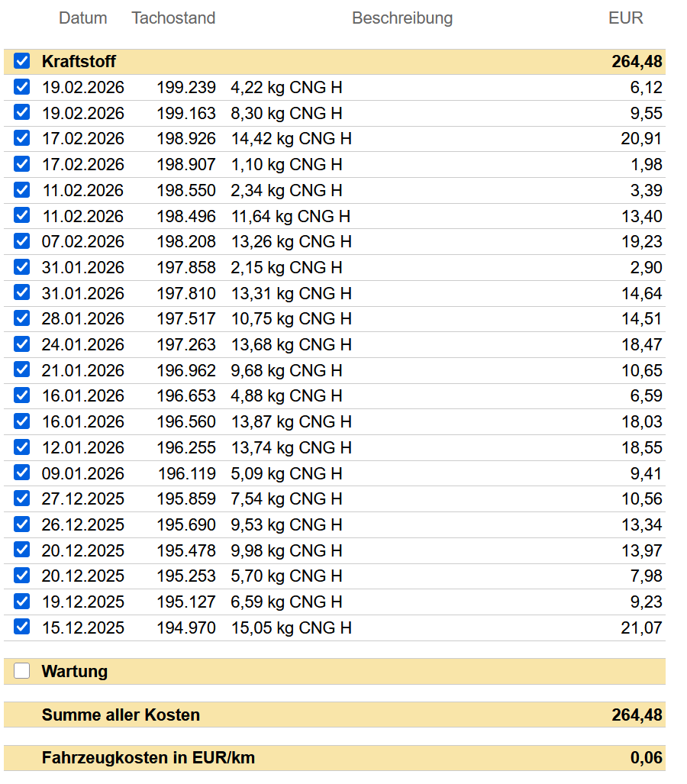Toggle checkbox for 09.01.2026 entry
Image resolution: width=687 pixels, height=784 pixels.
(x=21, y=473)
